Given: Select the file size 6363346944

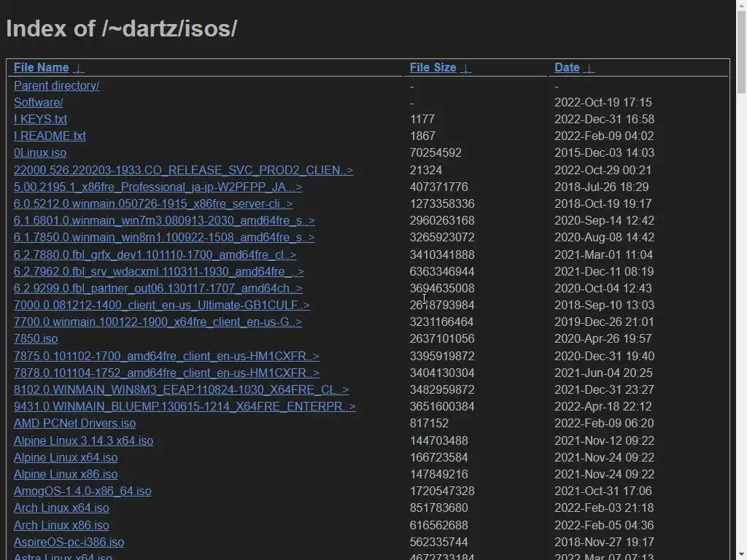Looking at the screenshot, I should 442,271.
